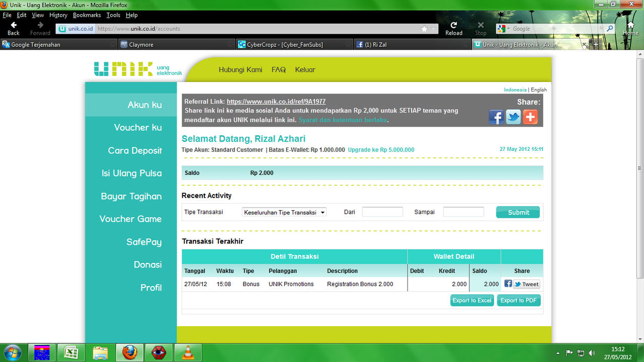Screen dimensions: 644x362
Task: Click the red eye application taskbar icon
Action: click(158, 353)
